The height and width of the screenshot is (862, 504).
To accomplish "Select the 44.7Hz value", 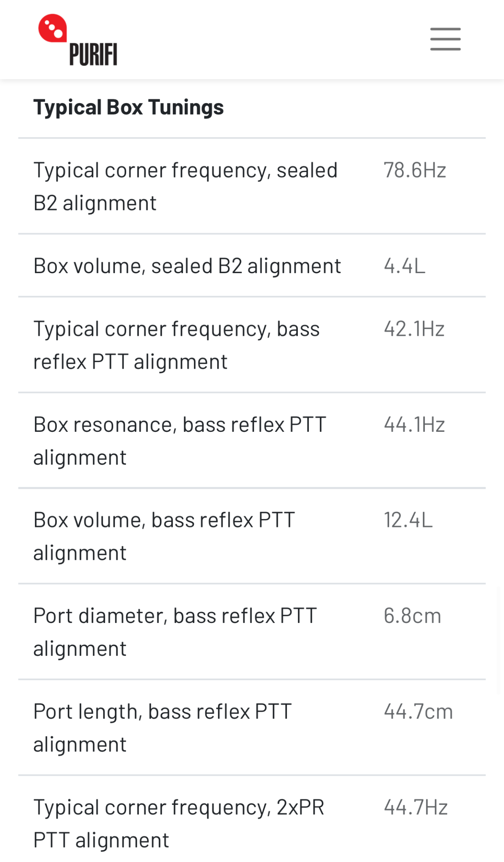I will click(x=416, y=807).
